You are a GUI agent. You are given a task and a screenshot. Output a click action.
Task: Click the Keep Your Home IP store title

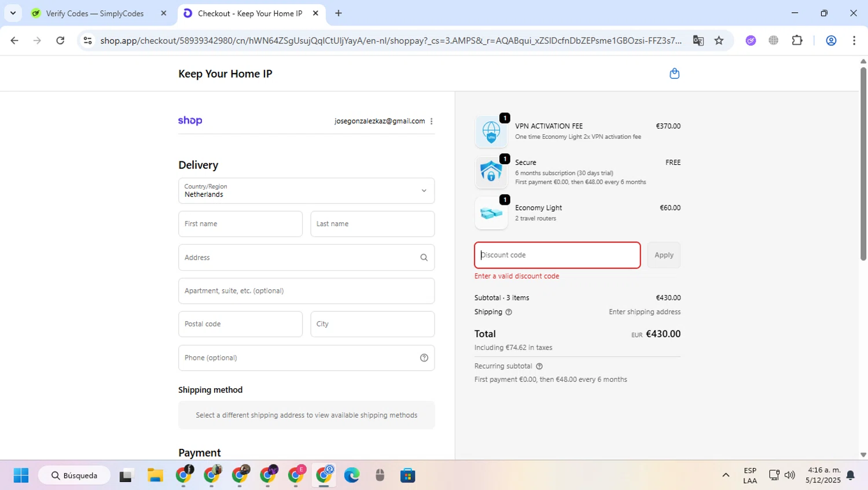click(x=225, y=74)
